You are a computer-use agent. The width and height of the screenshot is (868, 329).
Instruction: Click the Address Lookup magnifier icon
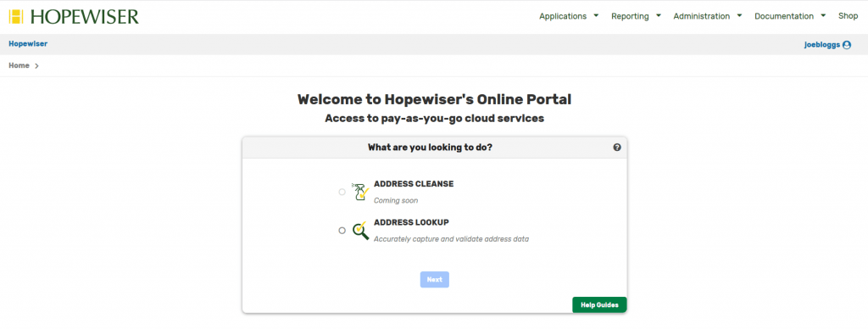361,230
